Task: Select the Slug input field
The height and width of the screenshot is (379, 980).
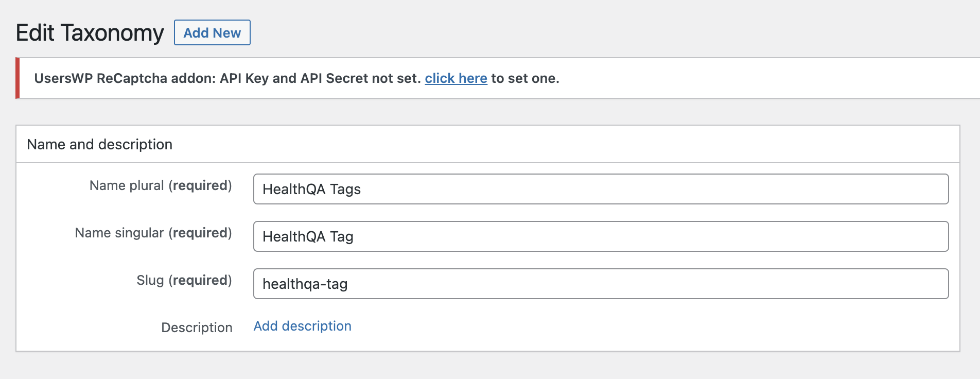Action: 601,284
